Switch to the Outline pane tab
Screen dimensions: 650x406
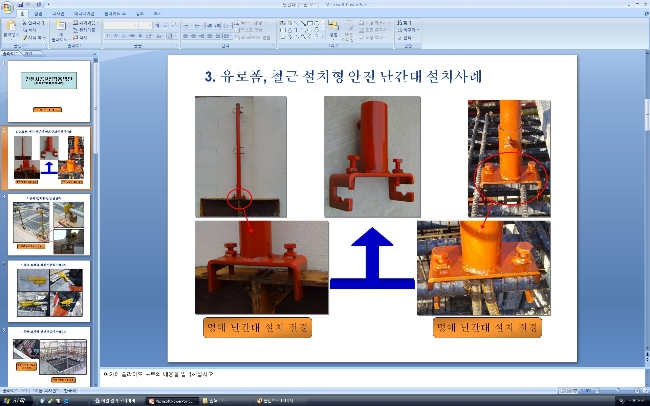(28, 53)
